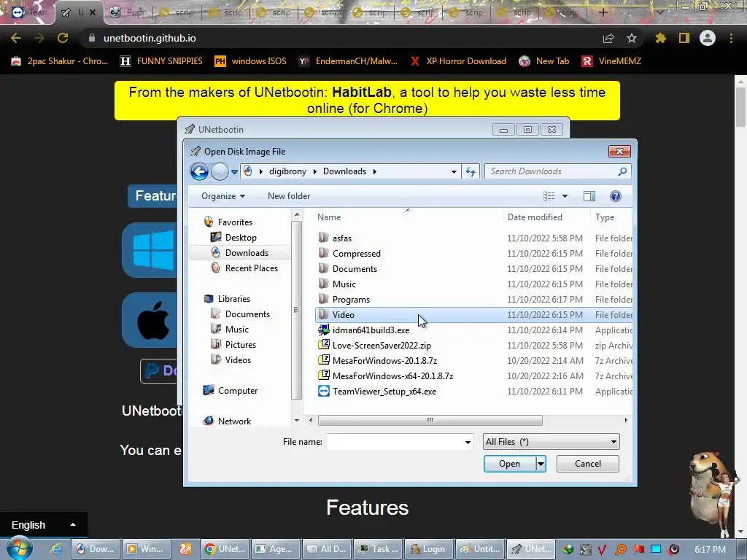The width and height of the screenshot is (747, 560).
Task: Open Desktop in Favorites
Action: 234,237
